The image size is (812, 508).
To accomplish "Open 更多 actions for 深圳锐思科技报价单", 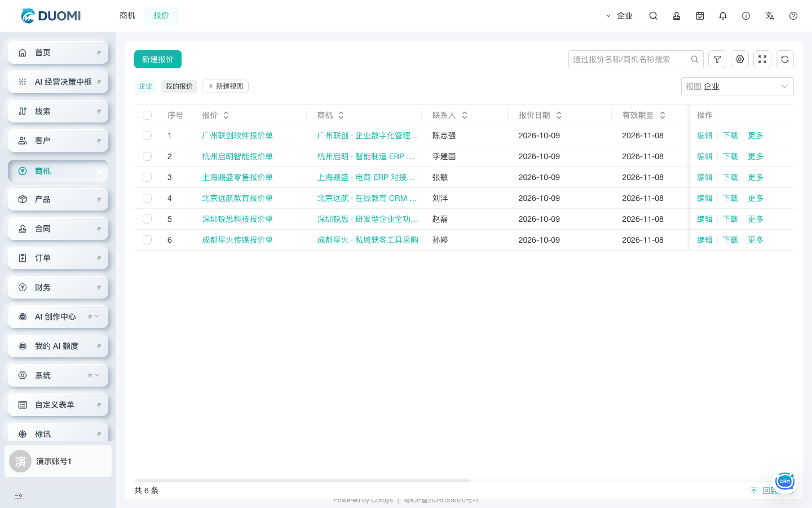I will [x=756, y=219].
